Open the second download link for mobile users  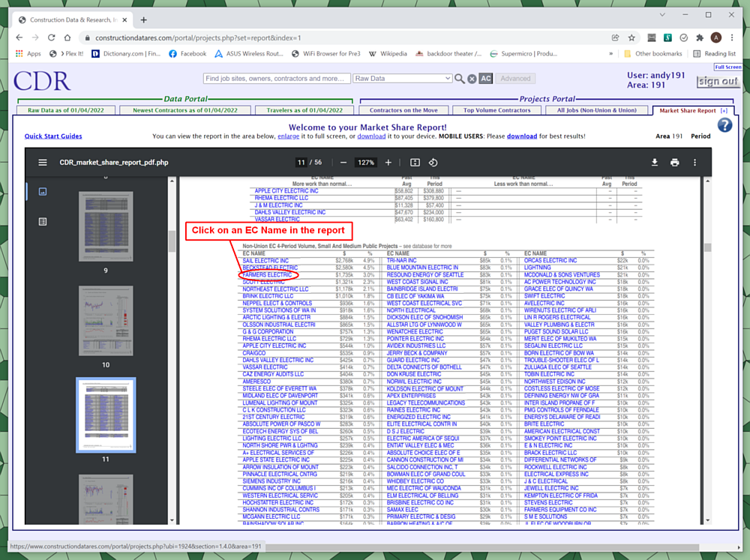522,136
